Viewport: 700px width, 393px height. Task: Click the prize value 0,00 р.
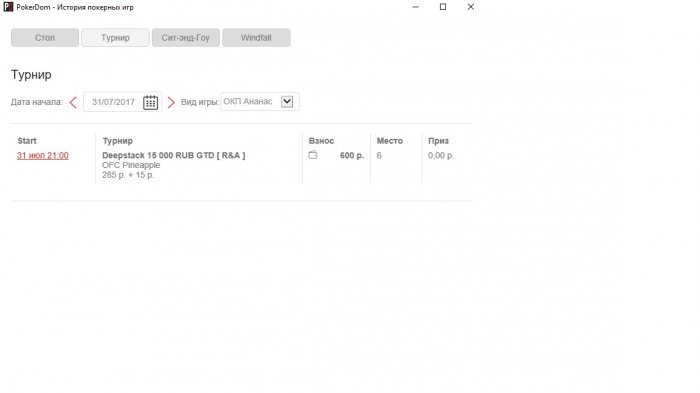pyautogui.click(x=441, y=155)
